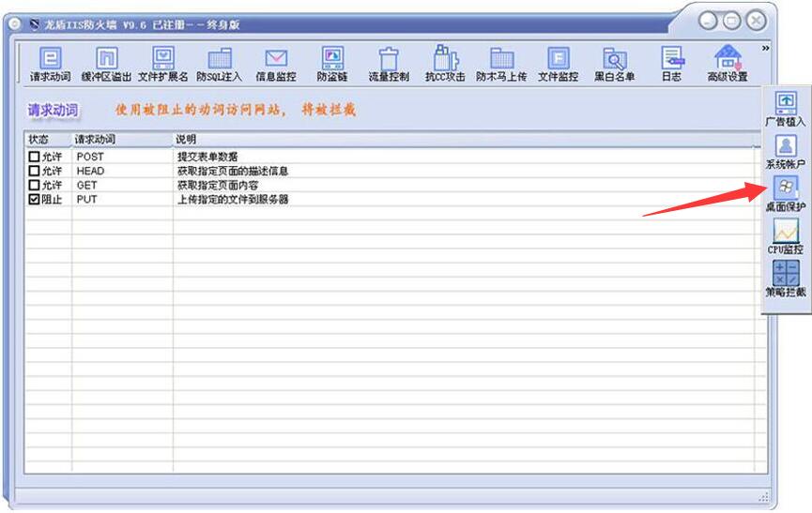Close the firewall window
812x513 pixels.
point(756,22)
